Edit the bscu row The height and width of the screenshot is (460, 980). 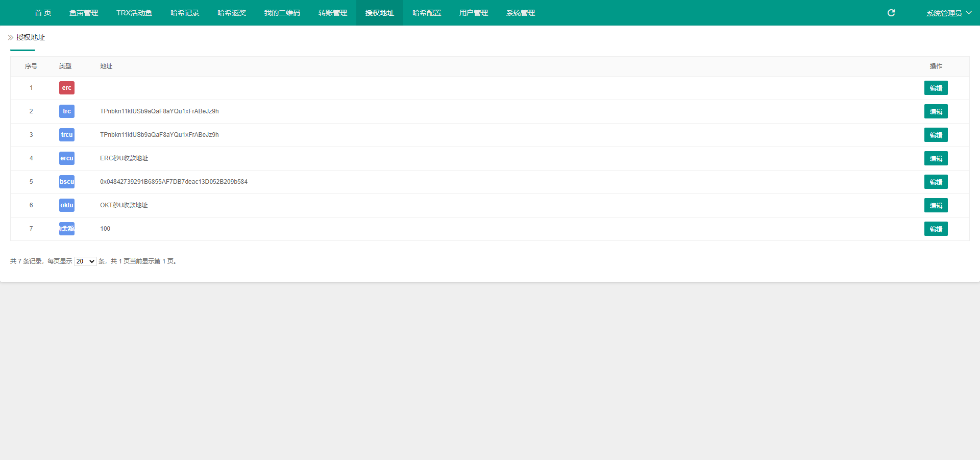pyautogui.click(x=936, y=182)
